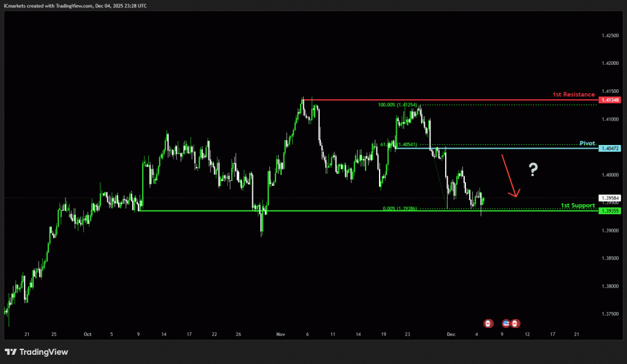Image resolution: width=627 pixels, height=364 pixels.
Task: Select the 1st Support text label
Action: coord(578,206)
